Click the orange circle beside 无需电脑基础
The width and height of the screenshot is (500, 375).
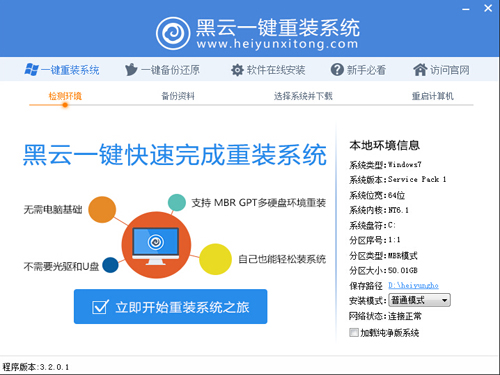102,209
